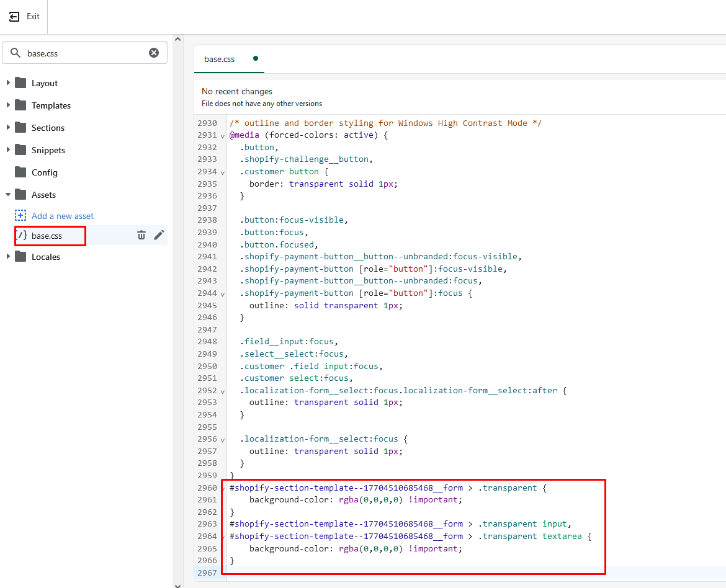Click the .button:focus-visible selector line

point(294,220)
